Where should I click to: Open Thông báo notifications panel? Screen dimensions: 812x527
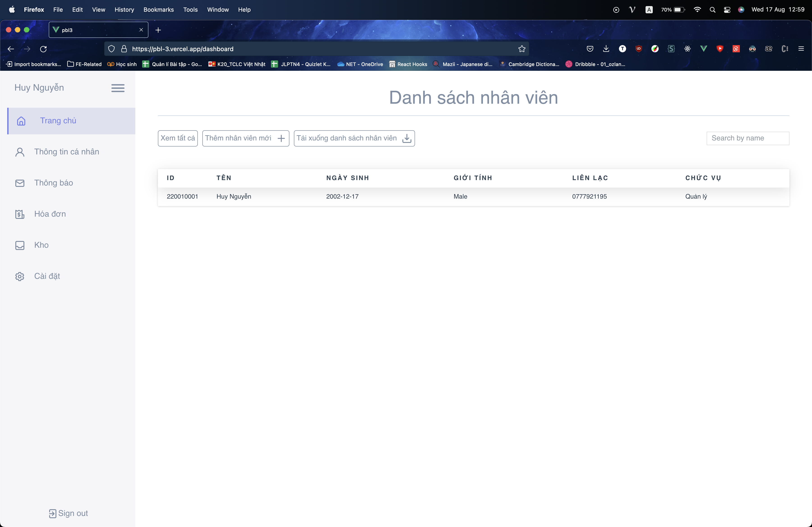[53, 183]
